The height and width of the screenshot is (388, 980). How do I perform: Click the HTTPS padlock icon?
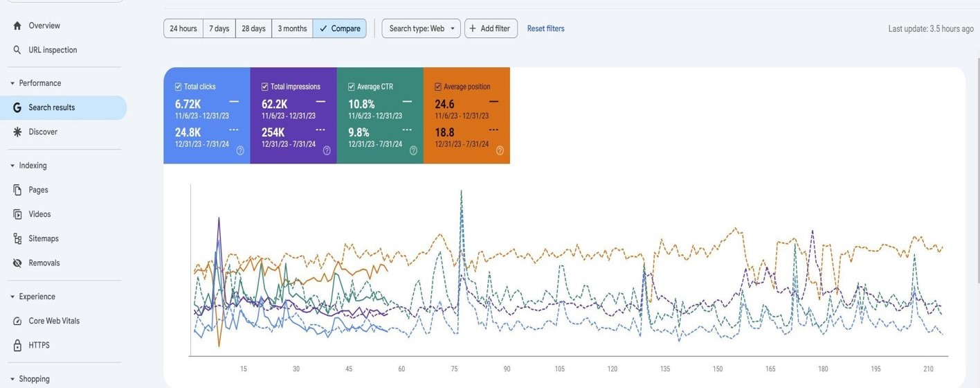coord(17,345)
